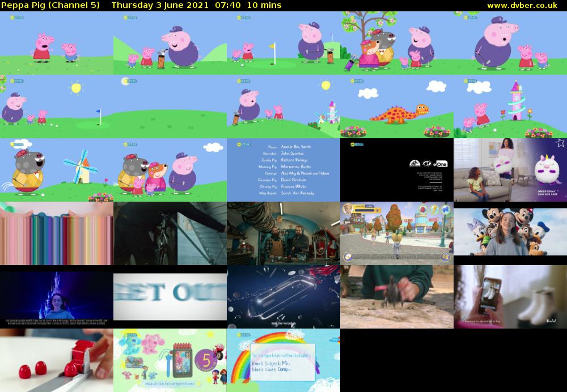Click the eOne logo in the credits thumbnail

click(441, 164)
